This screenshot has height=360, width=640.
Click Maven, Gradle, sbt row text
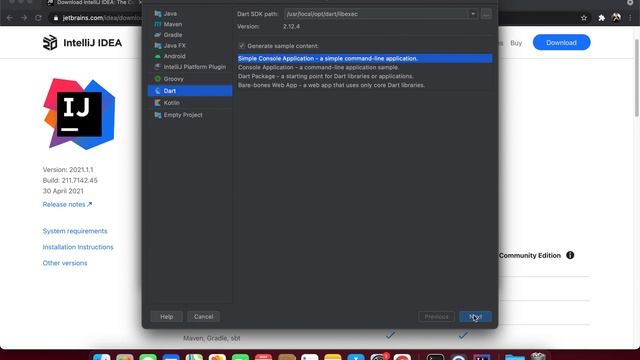click(x=212, y=338)
